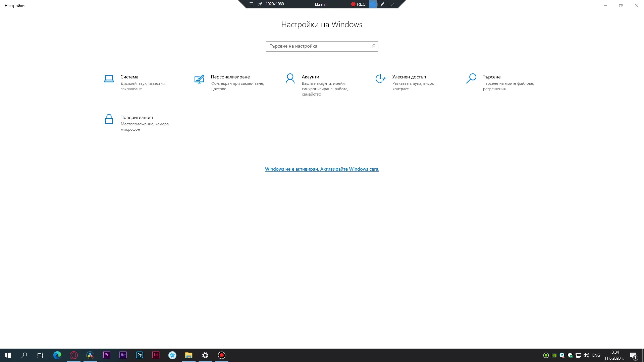Open the Търсене settings category
Viewport: 644px width, 362px height.
click(491, 77)
